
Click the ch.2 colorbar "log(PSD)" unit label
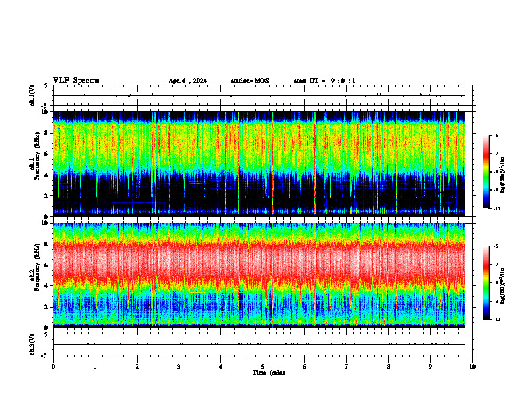pos(503,285)
